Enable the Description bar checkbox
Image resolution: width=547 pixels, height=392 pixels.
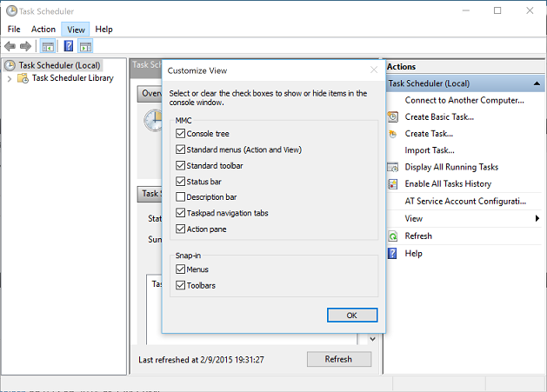[x=180, y=197]
